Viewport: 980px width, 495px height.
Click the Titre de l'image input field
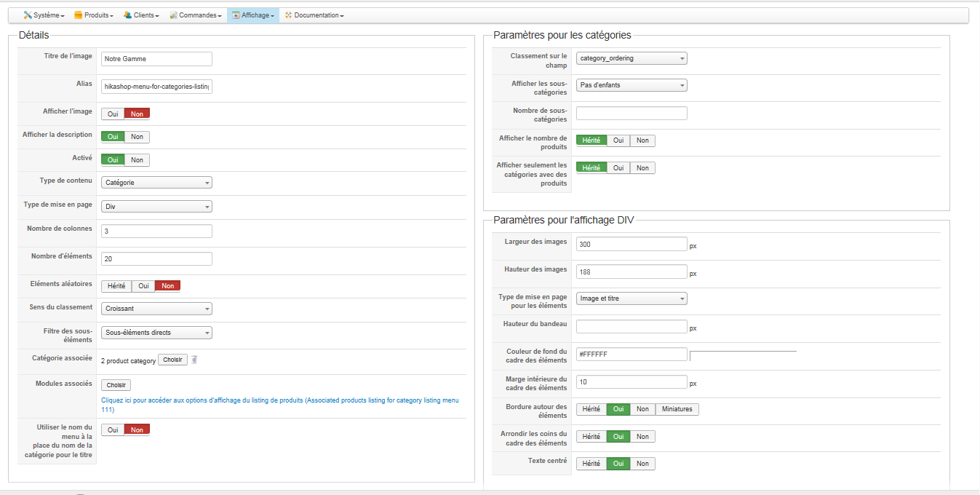156,59
